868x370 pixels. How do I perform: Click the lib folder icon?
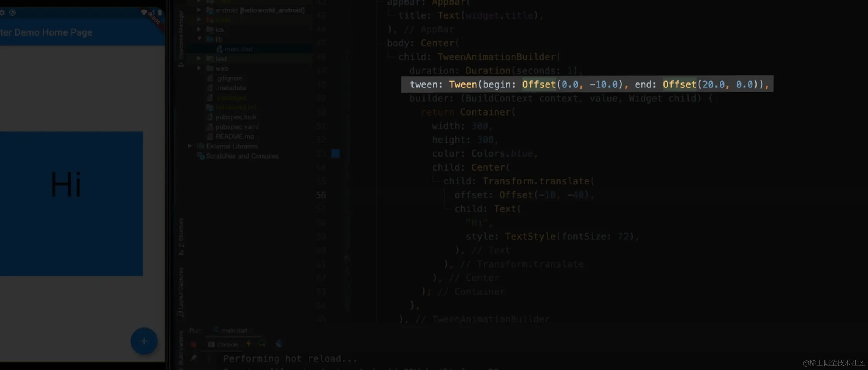click(210, 39)
